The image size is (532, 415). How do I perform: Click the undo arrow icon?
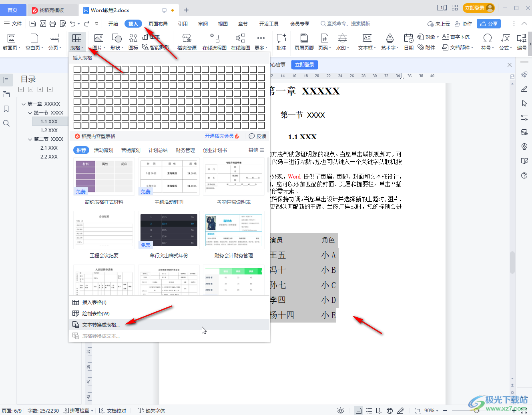tap(72, 24)
